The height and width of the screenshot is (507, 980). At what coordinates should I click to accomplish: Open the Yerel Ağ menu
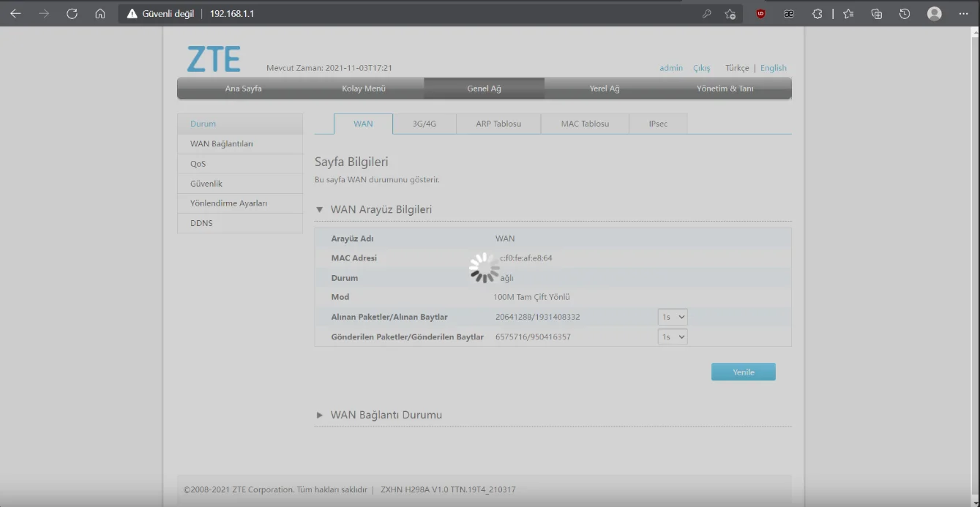tap(605, 89)
